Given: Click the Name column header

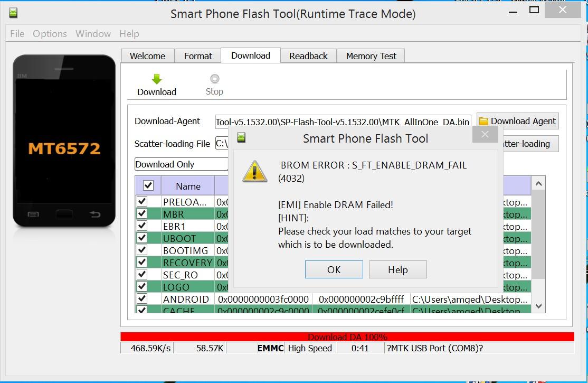Looking at the screenshot, I should [188, 186].
